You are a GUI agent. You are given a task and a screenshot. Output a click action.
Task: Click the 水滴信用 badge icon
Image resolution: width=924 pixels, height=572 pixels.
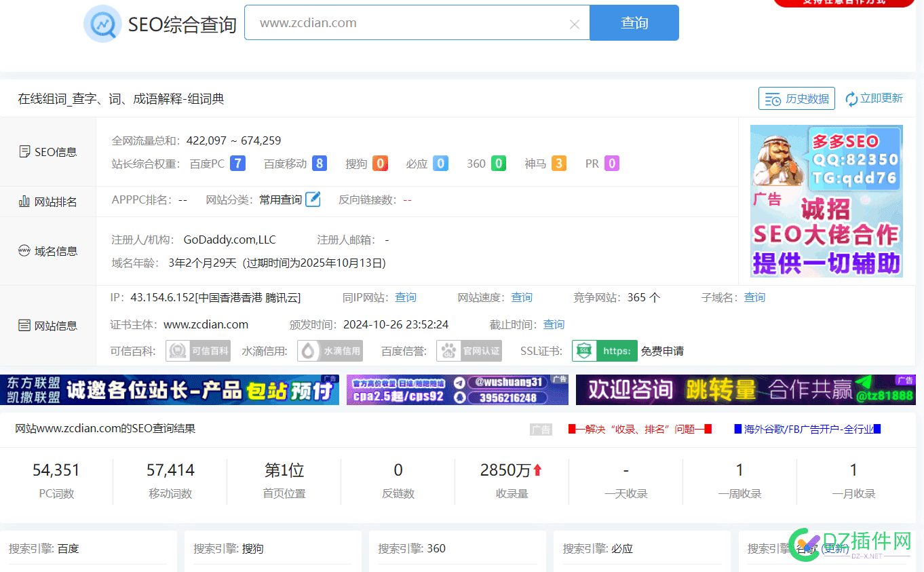[x=330, y=351]
